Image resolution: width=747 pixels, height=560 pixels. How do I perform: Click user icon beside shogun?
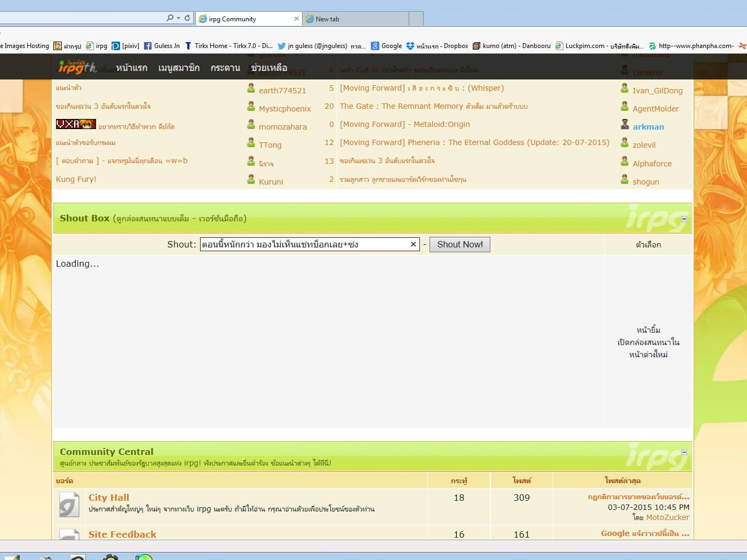click(625, 179)
